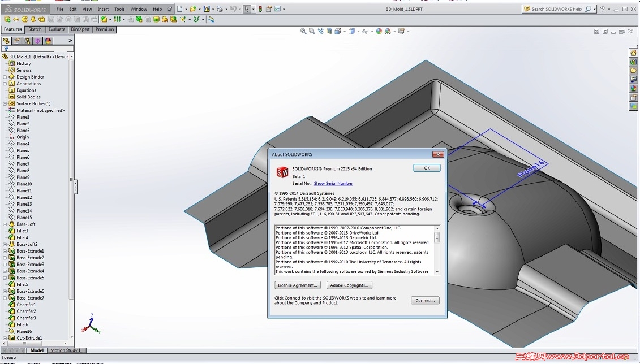Image resolution: width=640 pixels, height=364 pixels.
Task: Open the File menu
Action: point(59,9)
